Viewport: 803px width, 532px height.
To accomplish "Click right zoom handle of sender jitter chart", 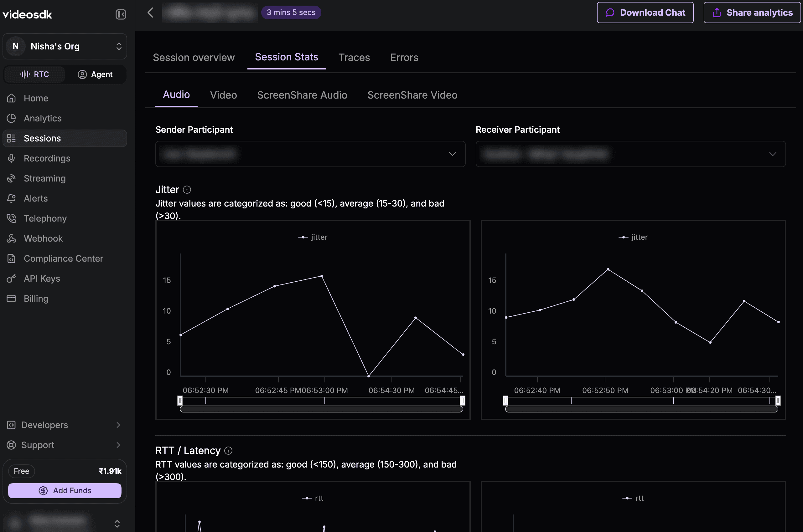I will pos(463,401).
